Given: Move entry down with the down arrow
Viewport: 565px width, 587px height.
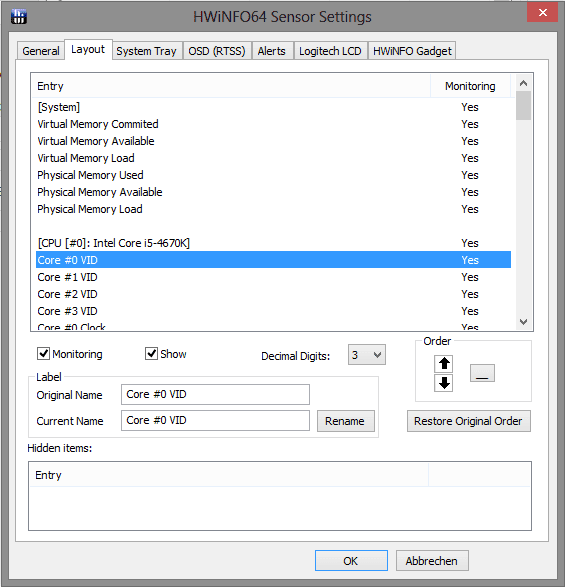Looking at the screenshot, I should [x=444, y=383].
